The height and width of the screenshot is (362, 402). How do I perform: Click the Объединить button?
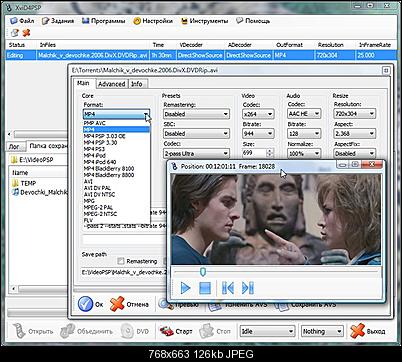click(86, 331)
